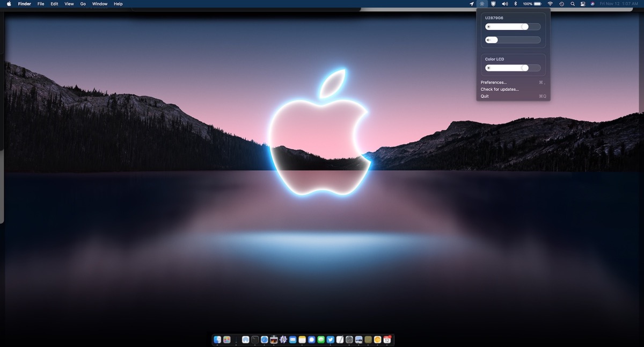This screenshot has height=347, width=644.
Task: Adjust the Color LCD brightness slider
Action: coord(513,68)
